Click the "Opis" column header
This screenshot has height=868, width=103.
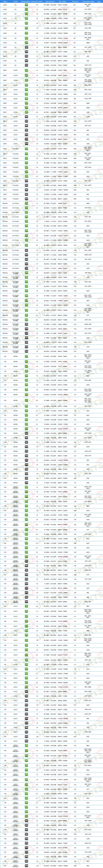coord(99,1)
